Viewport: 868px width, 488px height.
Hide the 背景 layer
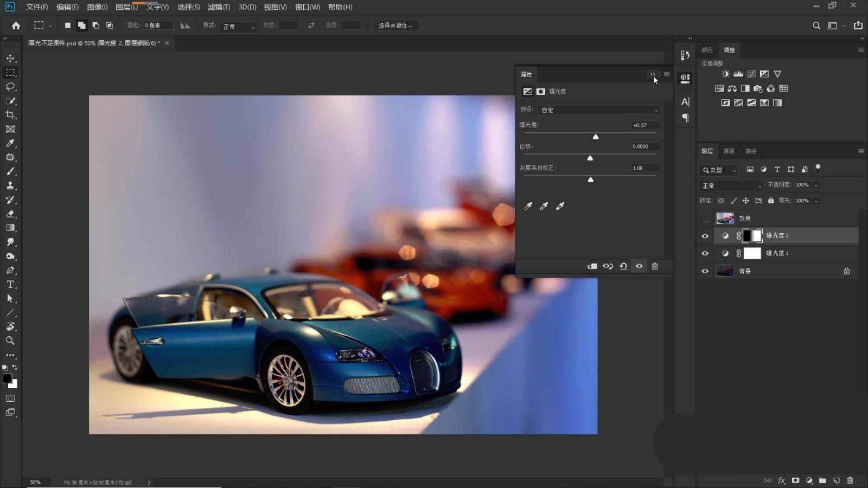pyautogui.click(x=705, y=271)
